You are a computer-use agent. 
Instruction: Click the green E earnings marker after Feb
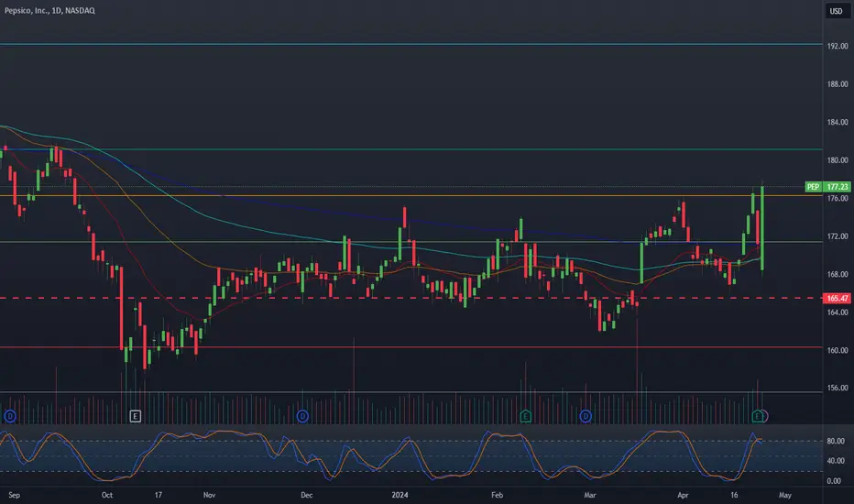tap(525, 417)
